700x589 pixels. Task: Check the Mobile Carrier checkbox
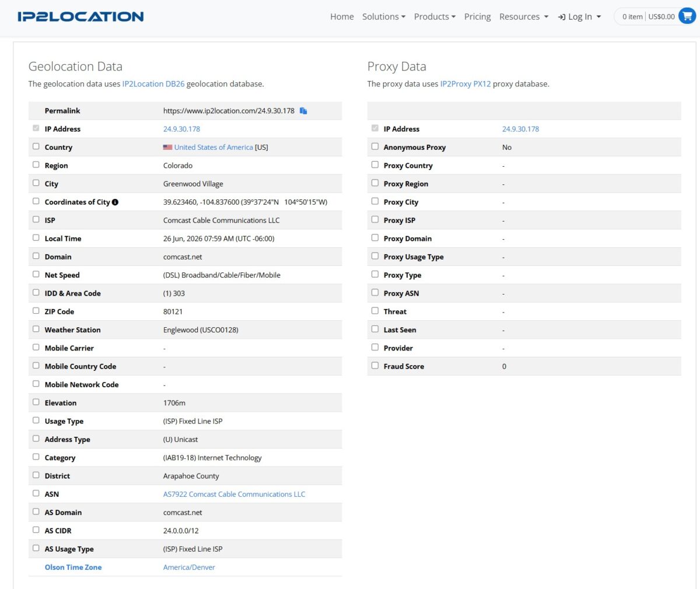click(x=36, y=347)
